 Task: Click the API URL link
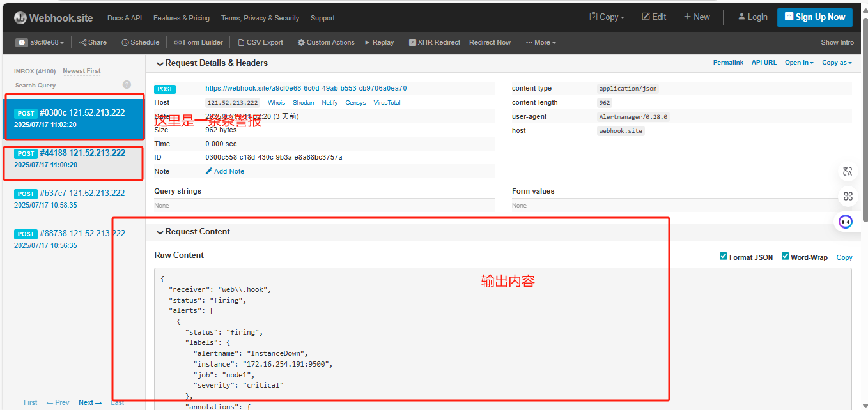pyautogui.click(x=764, y=63)
